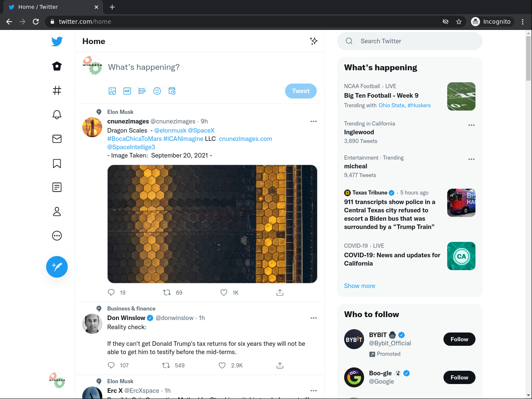
Task: Add a GIF to the tweet
Action: pos(127,91)
